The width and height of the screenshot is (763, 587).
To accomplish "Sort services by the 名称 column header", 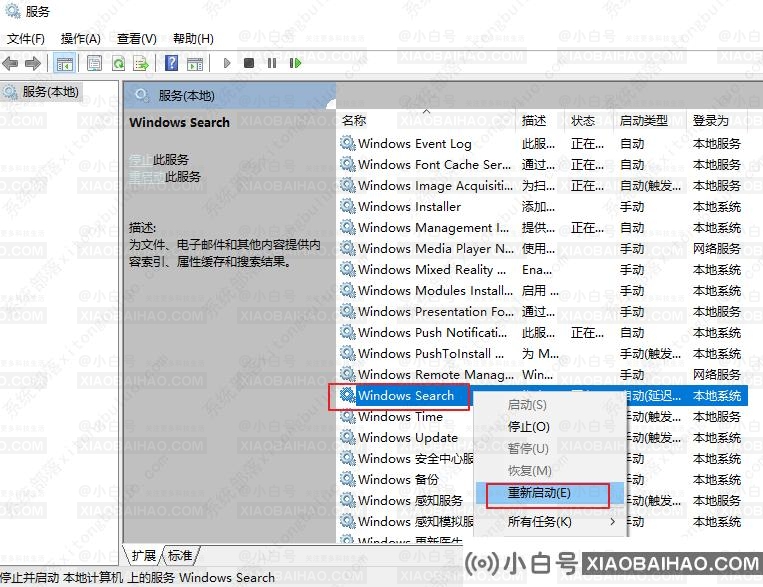I will pos(354,120).
